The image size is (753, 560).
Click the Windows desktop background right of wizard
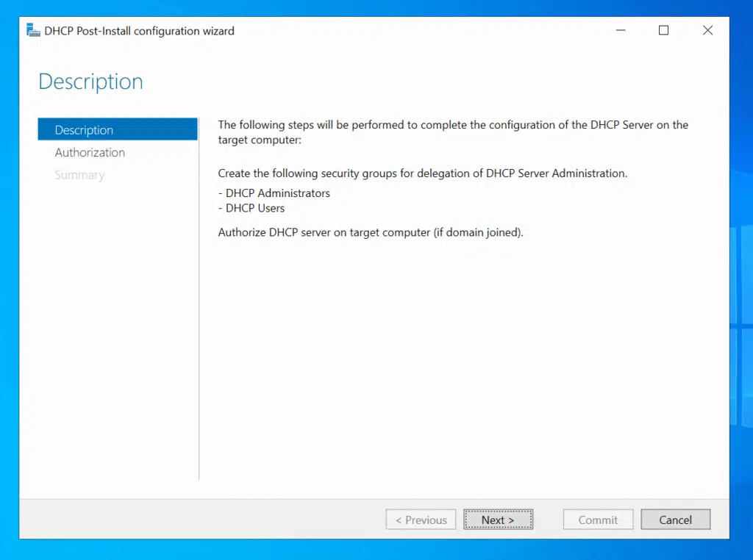coord(741,294)
